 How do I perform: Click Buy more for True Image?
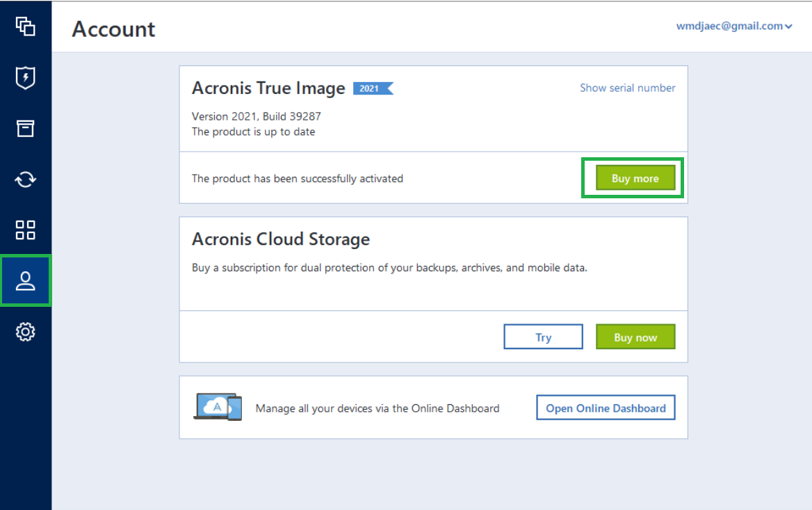tap(634, 178)
